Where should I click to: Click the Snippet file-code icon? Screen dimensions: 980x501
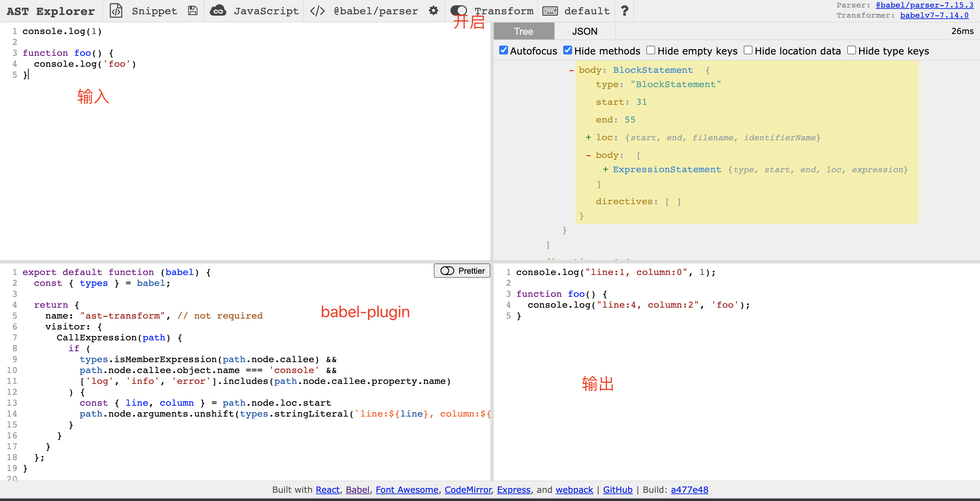[x=116, y=11]
